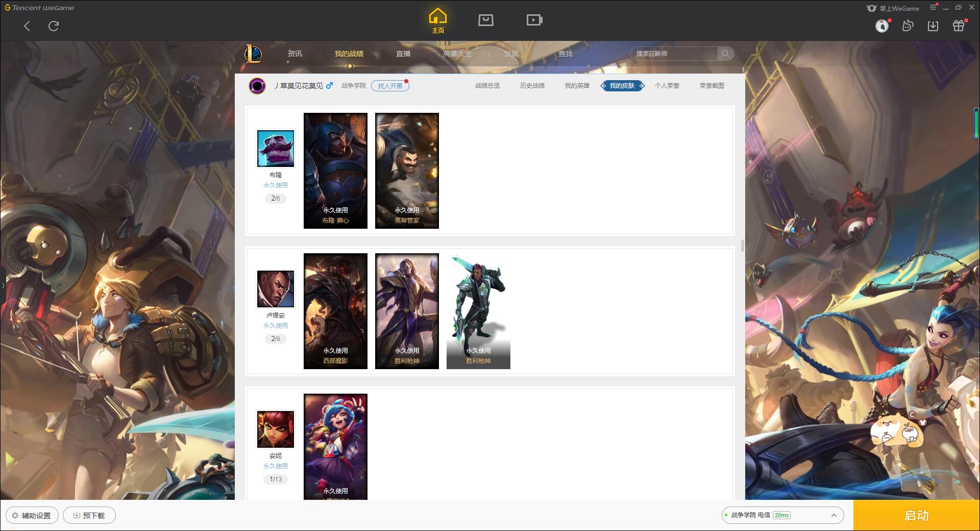
Task: Open the 查找 tab
Action: tap(566, 54)
